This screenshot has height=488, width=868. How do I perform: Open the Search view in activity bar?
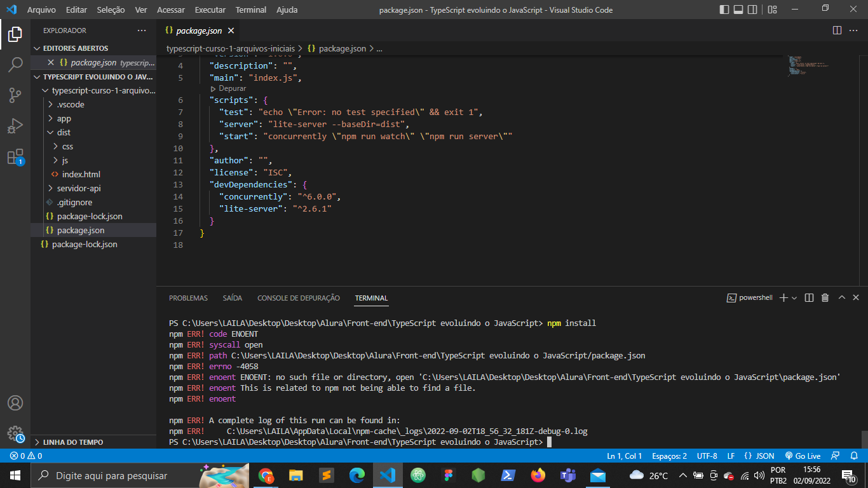(x=15, y=64)
